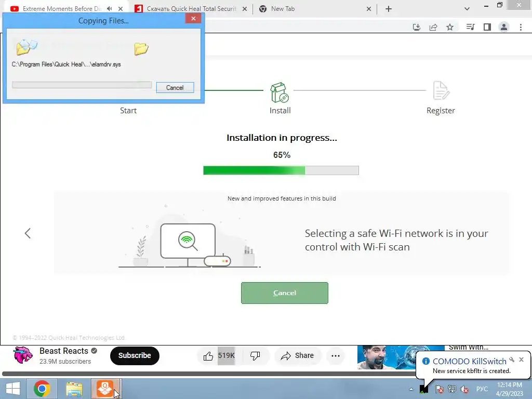The image size is (532, 399).
Task: Bookmark this page with the star
Action: [x=450, y=27]
